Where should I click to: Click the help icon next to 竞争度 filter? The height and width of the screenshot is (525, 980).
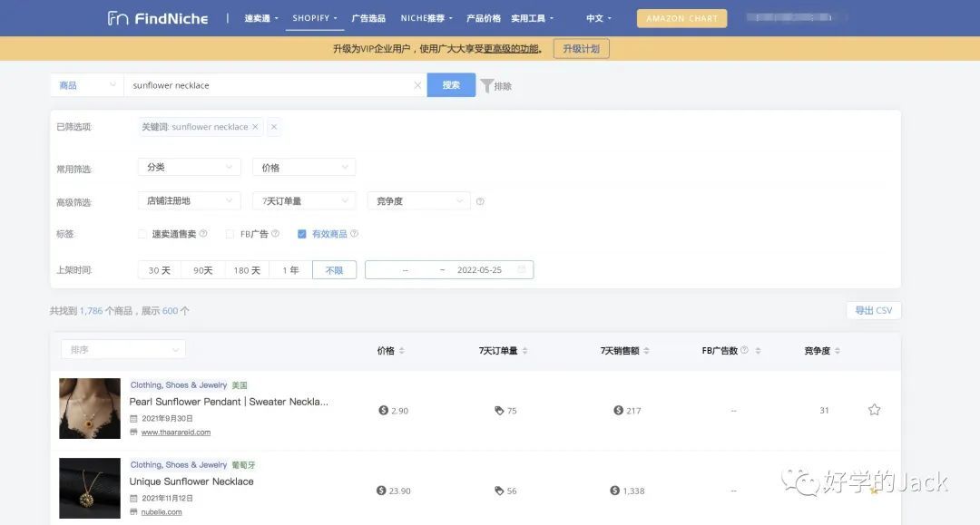pyautogui.click(x=480, y=201)
